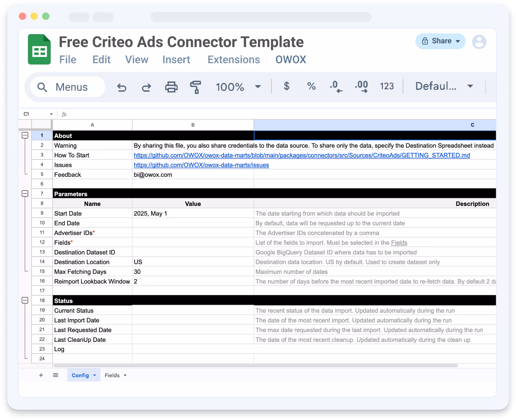Click the lock icon in Share button

tap(425, 41)
